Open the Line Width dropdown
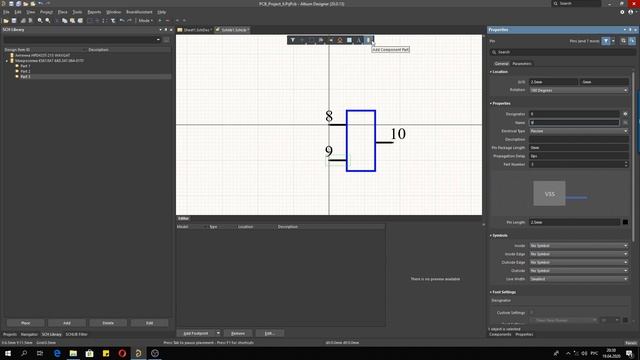Screen dimensions: 640x360 click(579, 279)
